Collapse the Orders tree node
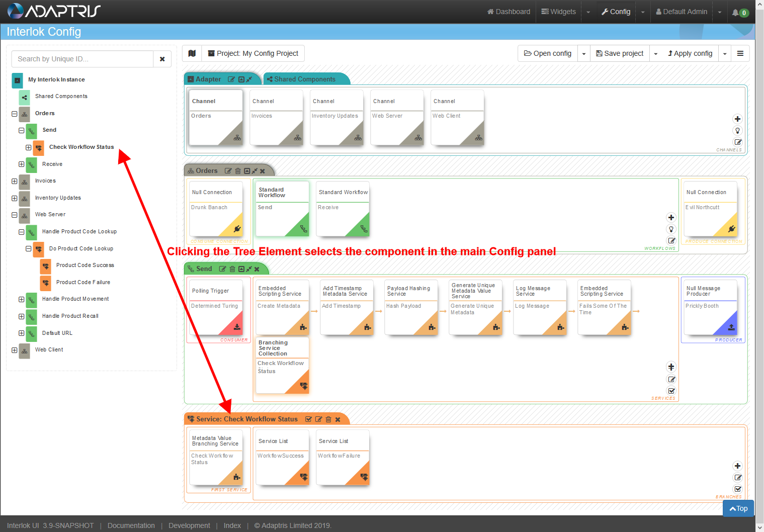This screenshot has width=764, height=532. pyautogui.click(x=15, y=114)
